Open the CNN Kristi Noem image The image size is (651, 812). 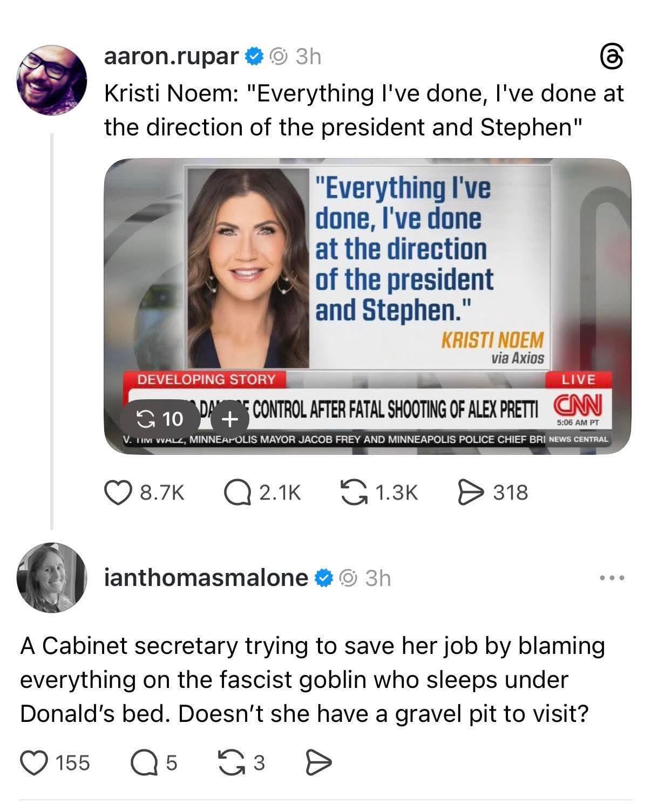point(367,281)
